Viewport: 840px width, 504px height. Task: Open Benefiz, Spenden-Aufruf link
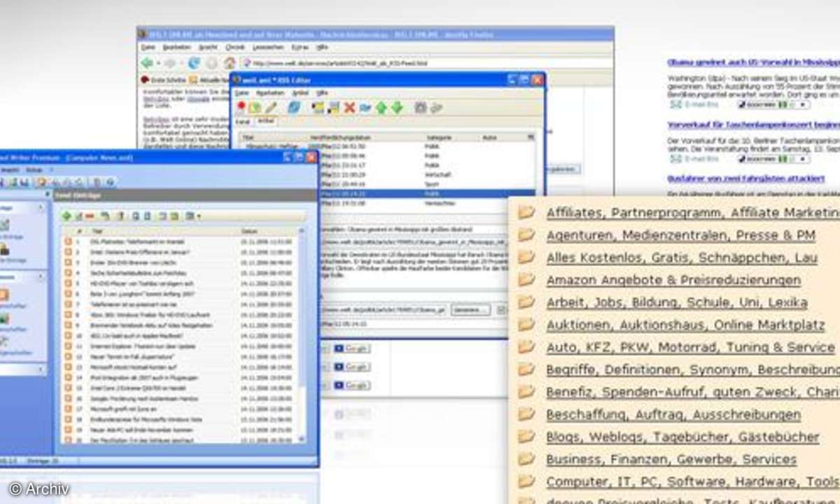click(x=693, y=392)
